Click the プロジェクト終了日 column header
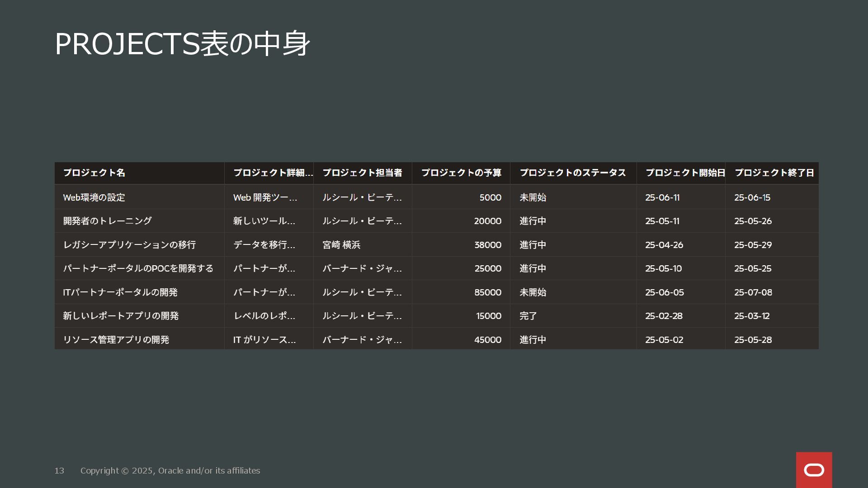 coord(774,173)
